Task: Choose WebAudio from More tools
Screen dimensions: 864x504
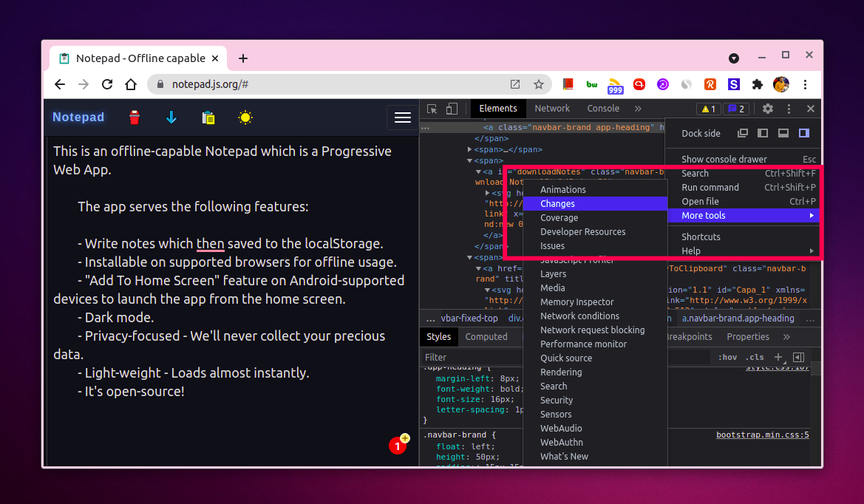Action: 595,429
